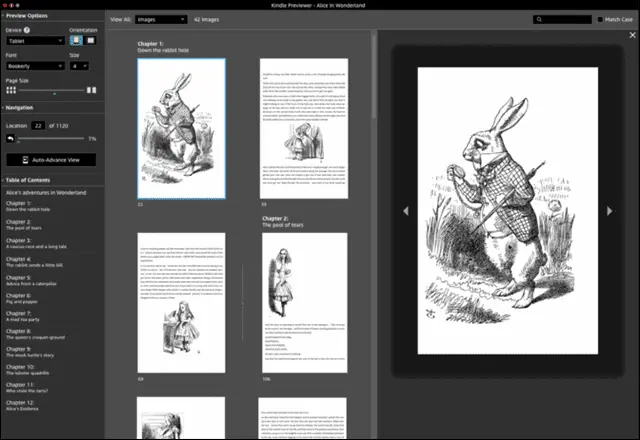640x440 pixels.
Task: Go to Chapter 2: The pool of tears
Action: [x=24, y=225]
